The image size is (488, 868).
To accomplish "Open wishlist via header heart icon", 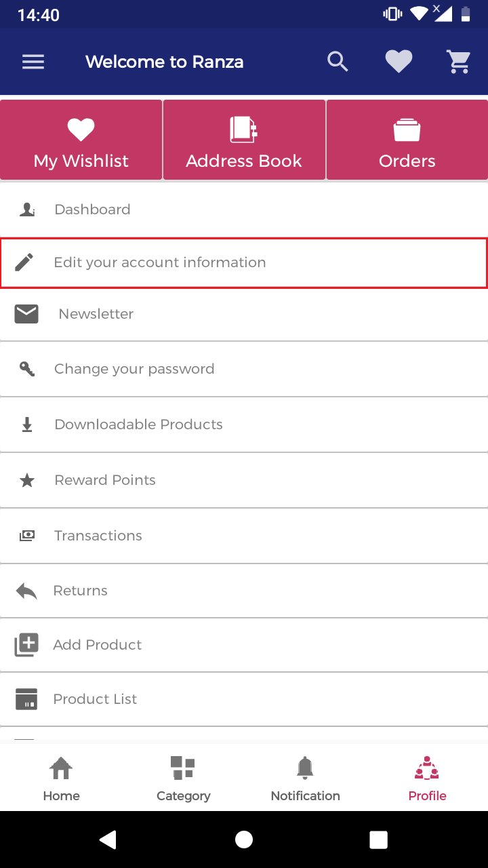I will coord(399,62).
